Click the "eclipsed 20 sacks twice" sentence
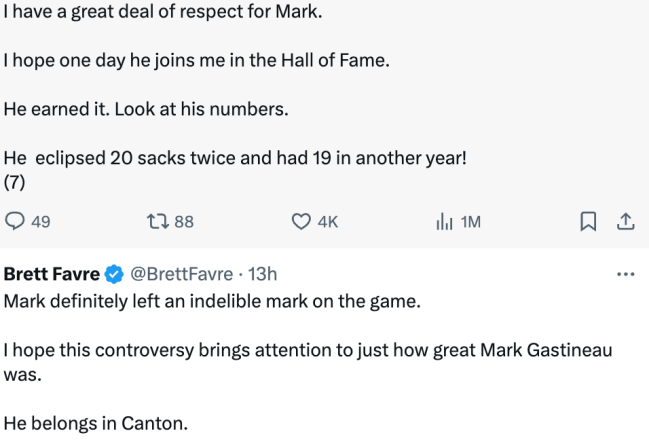 pyautogui.click(x=236, y=158)
